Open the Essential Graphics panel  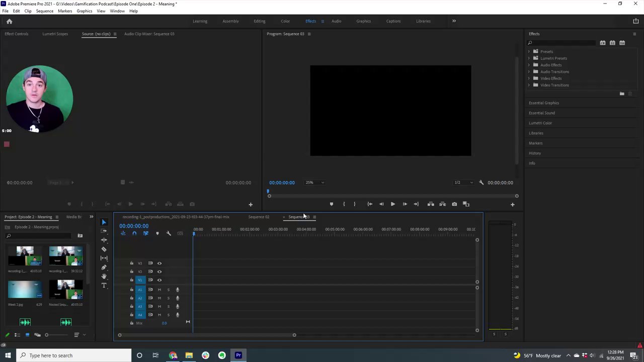pyautogui.click(x=544, y=103)
